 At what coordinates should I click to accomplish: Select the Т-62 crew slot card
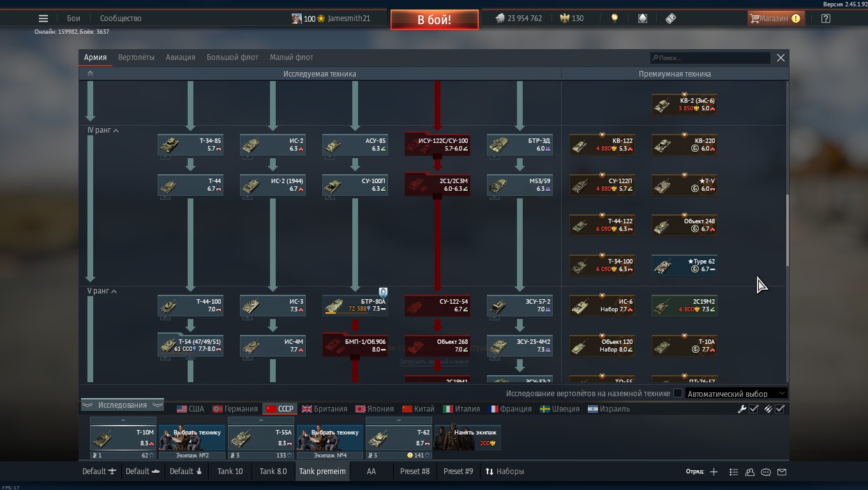click(x=399, y=438)
